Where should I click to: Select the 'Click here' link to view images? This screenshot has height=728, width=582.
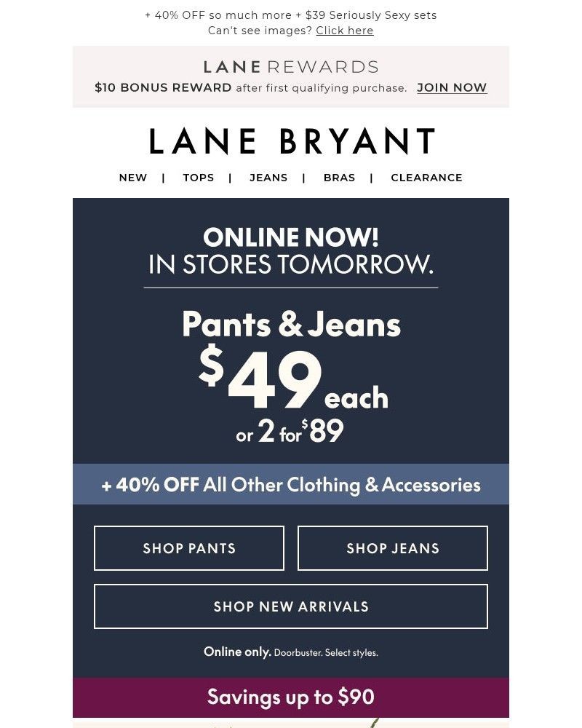point(344,31)
